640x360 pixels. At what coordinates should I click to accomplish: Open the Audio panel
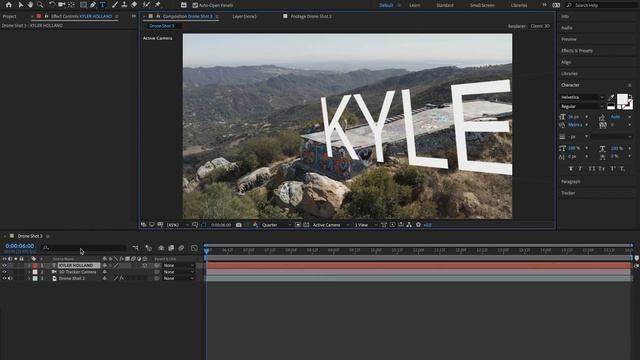tap(567, 28)
